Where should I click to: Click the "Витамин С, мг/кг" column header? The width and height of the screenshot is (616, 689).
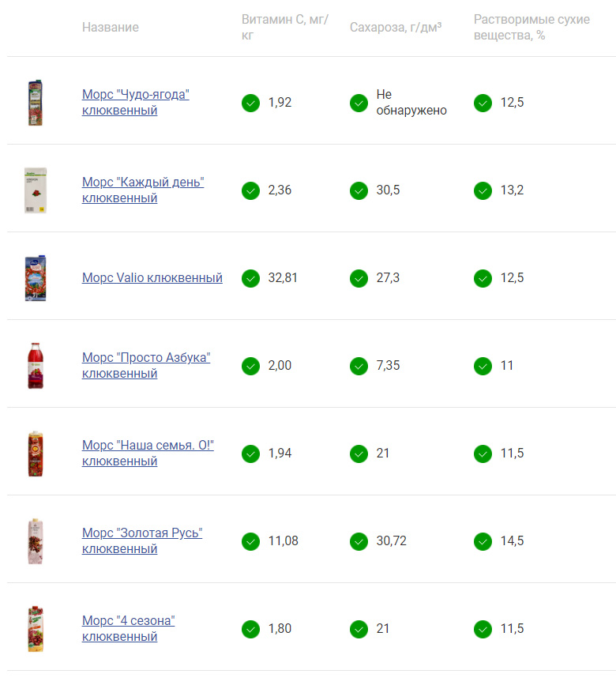point(284,27)
